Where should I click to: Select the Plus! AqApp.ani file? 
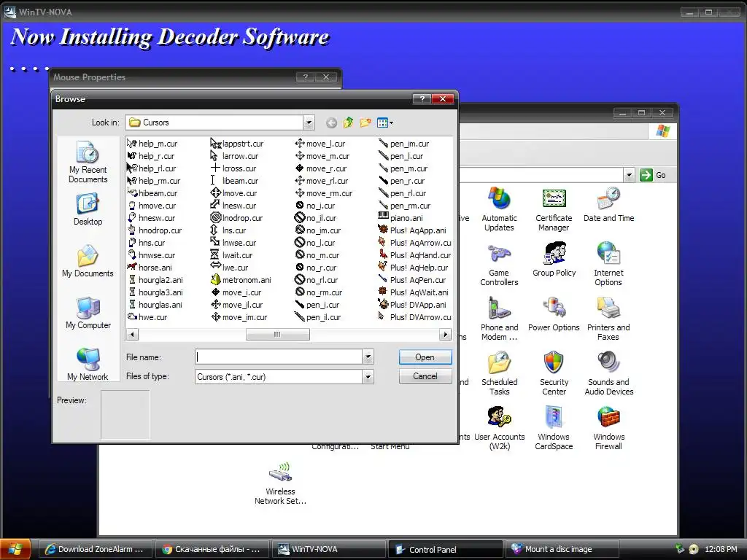tap(413, 230)
